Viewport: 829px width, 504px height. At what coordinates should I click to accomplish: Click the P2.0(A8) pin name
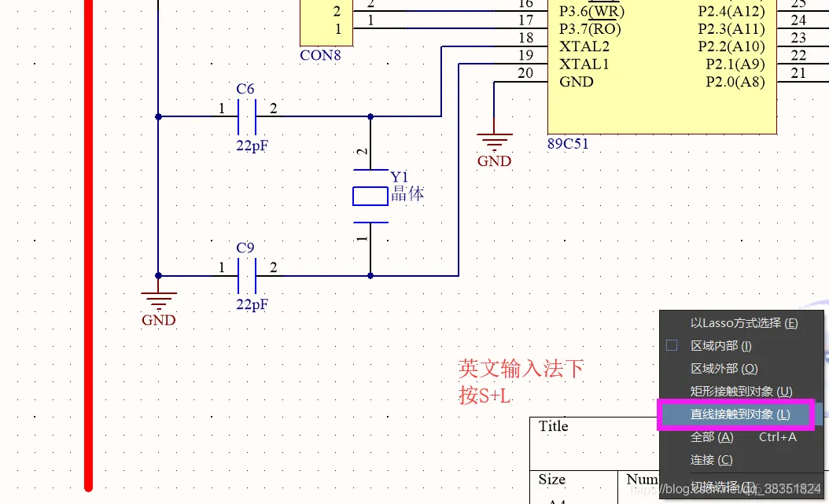click(x=735, y=82)
